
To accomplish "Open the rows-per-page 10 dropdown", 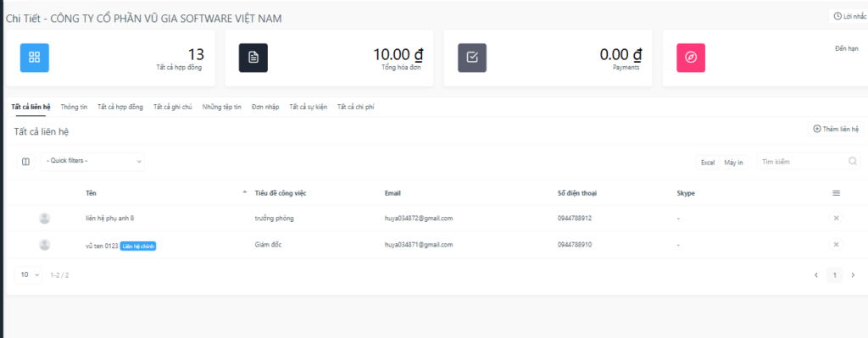I will click(x=28, y=275).
